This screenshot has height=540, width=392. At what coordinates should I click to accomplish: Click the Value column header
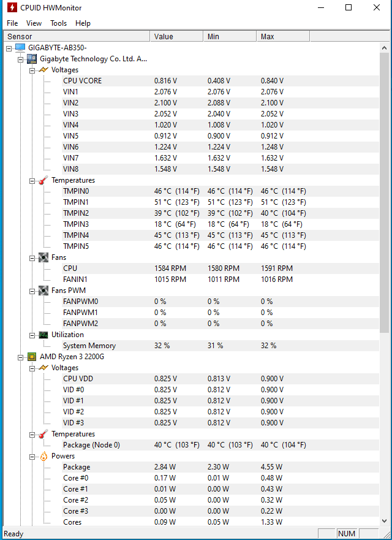(x=176, y=37)
